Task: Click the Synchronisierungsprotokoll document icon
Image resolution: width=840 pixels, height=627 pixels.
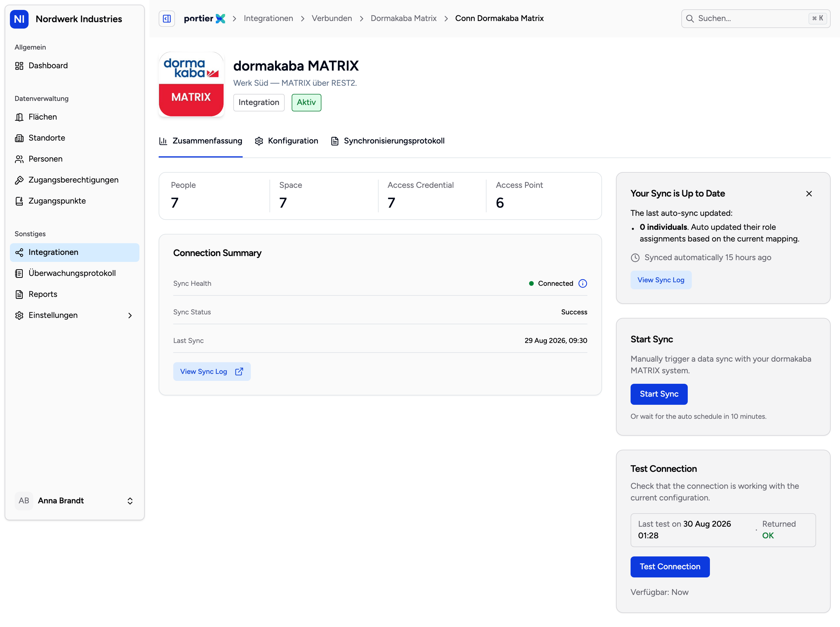Action: point(335,141)
